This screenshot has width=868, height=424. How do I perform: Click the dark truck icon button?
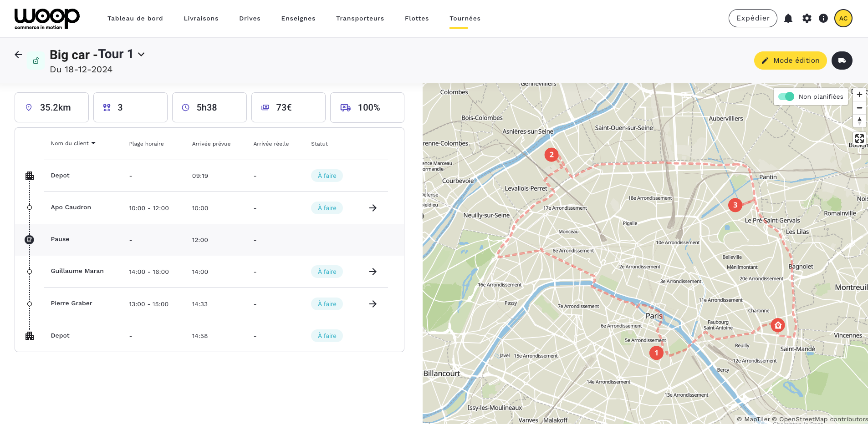[842, 61]
